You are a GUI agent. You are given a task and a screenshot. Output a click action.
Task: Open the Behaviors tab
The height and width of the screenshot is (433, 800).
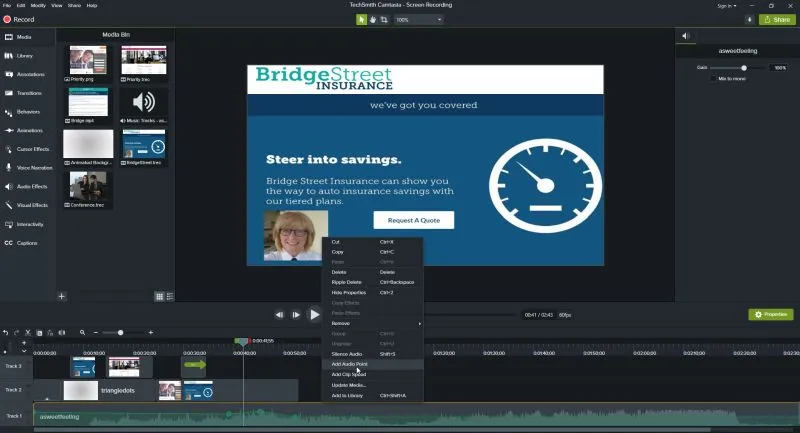[28, 112]
